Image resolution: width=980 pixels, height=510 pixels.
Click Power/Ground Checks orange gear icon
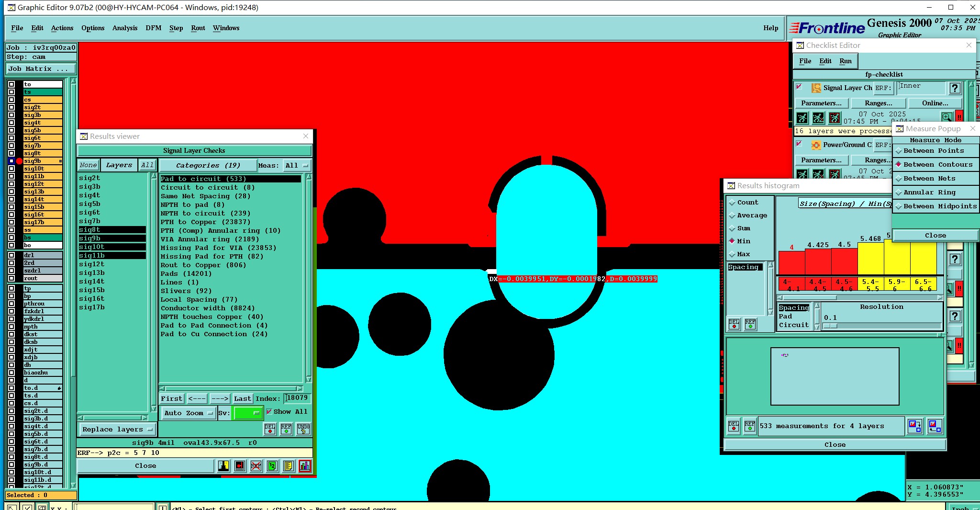coord(816,145)
